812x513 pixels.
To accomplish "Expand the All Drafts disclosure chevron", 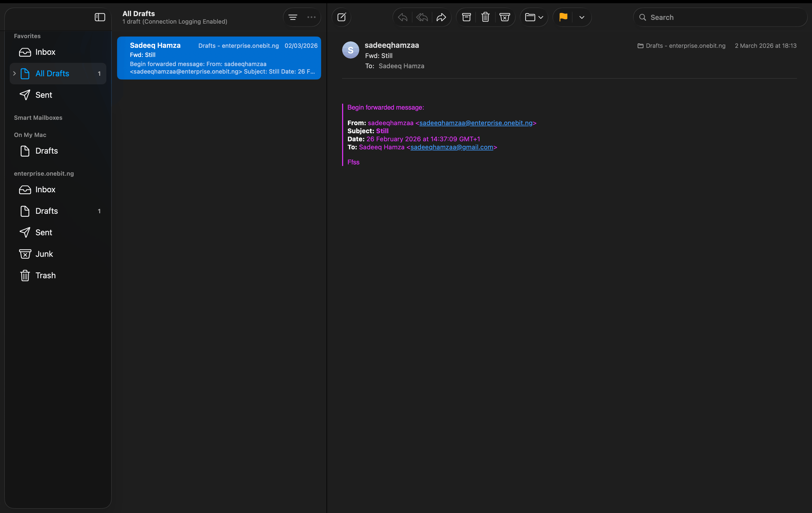I will (x=15, y=73).
